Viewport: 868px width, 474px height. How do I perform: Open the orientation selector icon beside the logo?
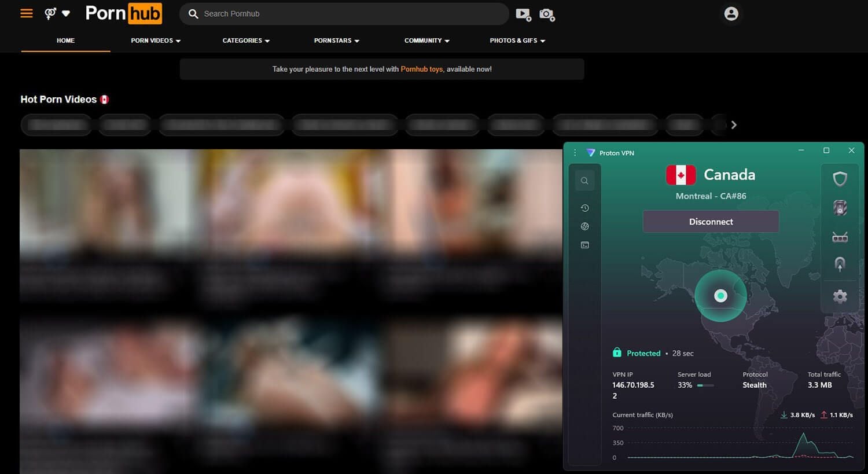(57, 13)
